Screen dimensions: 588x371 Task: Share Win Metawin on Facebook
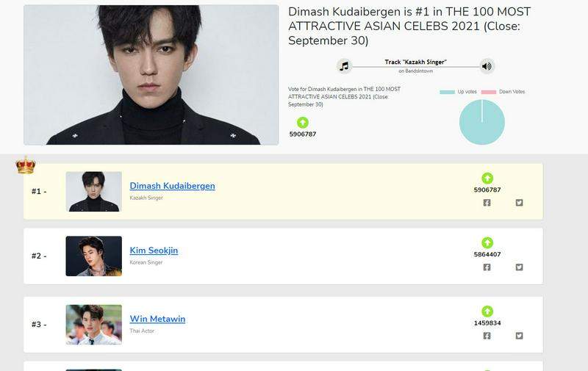coord(487,336)
